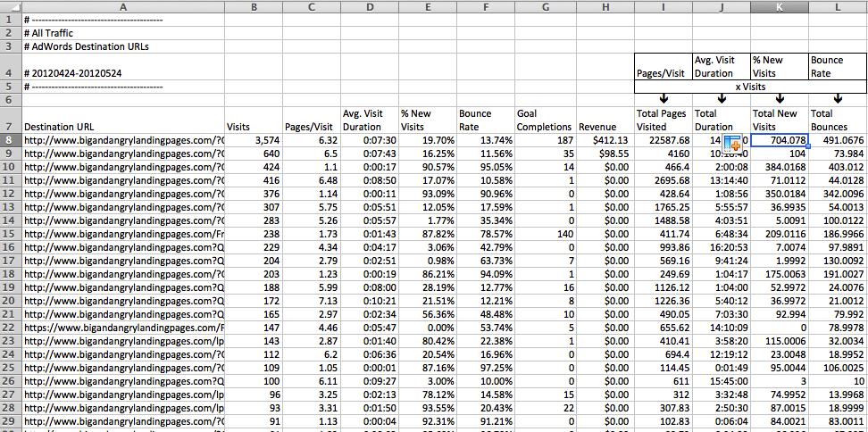The image size is (868, 432).
Task: Click cell 491.0676
Action: [x=839, y=140]
